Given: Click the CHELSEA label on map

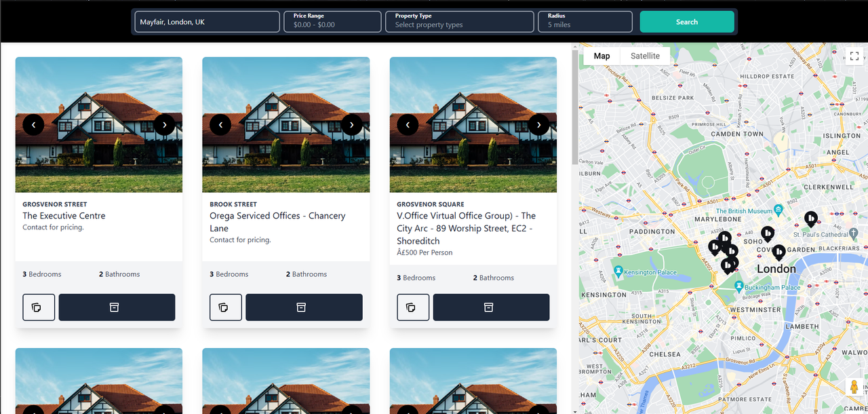Looking at the screenshot, I should tap(665, 354).
